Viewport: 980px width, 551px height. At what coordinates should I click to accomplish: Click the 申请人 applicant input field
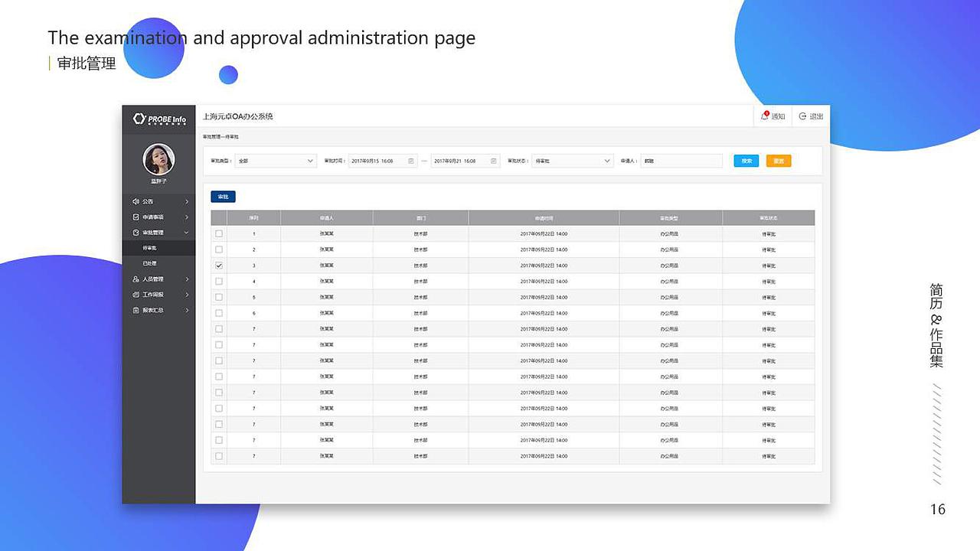tap(681, 161)
